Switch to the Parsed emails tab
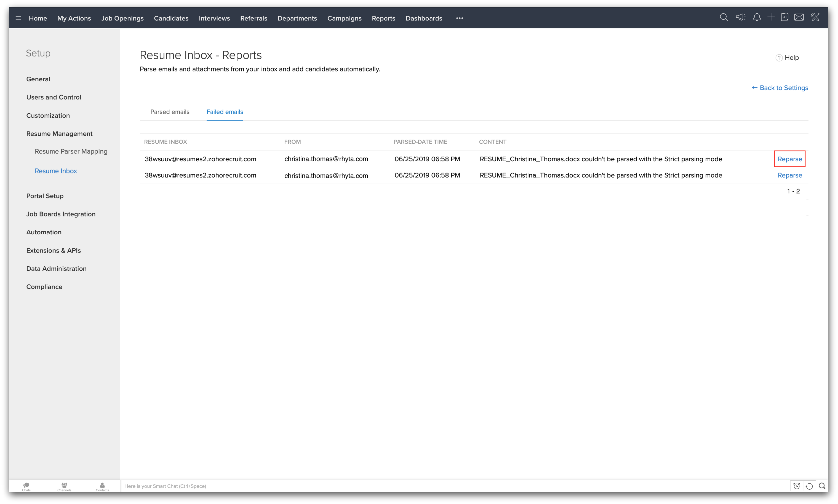This screenshot has height=504, width=838. point(169,112)
